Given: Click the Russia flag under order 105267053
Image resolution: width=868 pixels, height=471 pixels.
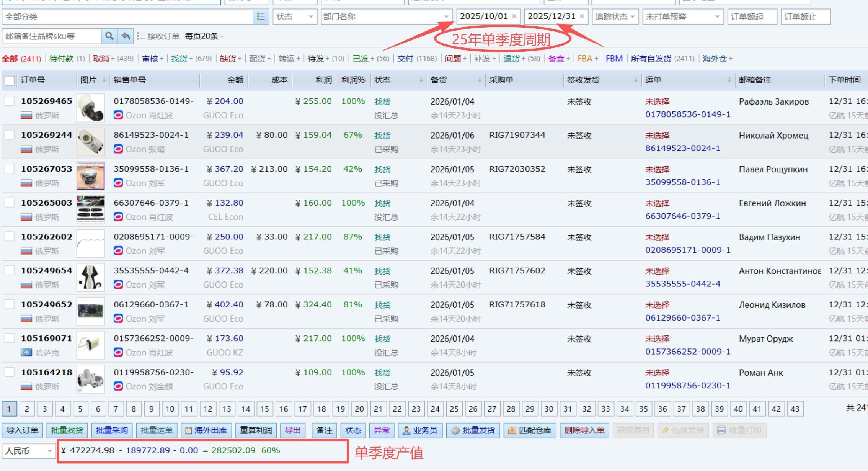Looking at the screenshot, I should coord(26,183).
